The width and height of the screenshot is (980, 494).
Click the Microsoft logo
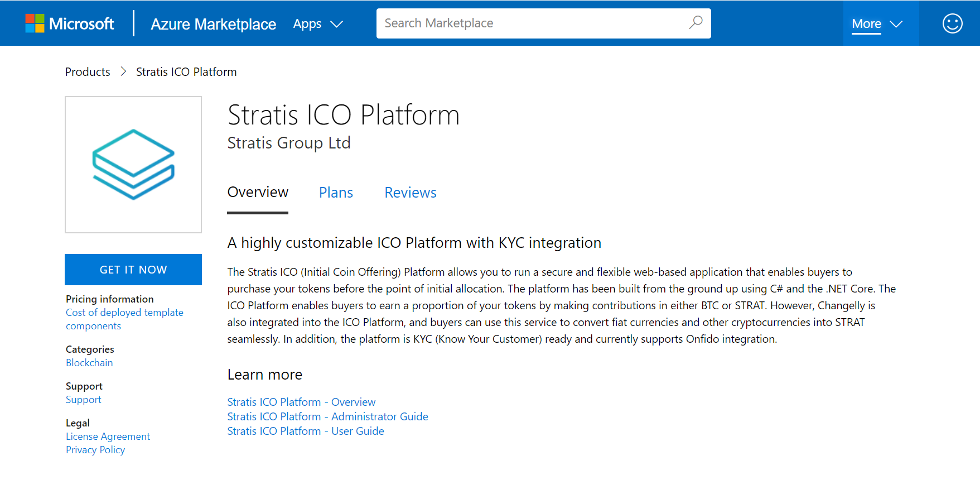coord(70,23)
